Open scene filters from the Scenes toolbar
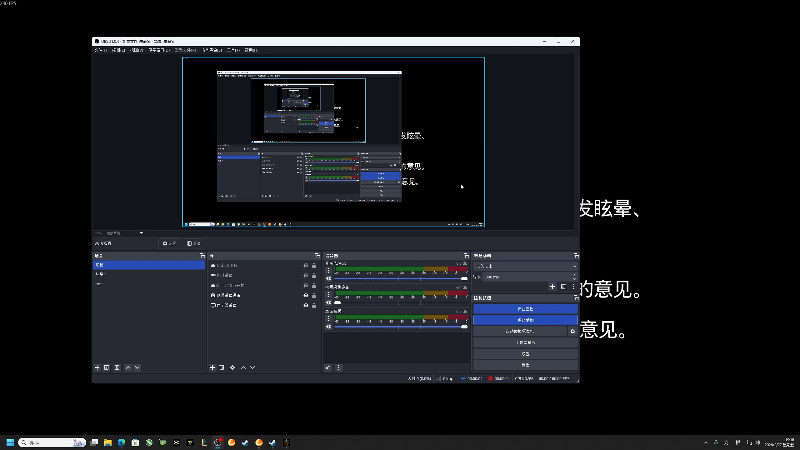Image resolution: width=800 pixels, height=450 pixels. coord(117,368)
